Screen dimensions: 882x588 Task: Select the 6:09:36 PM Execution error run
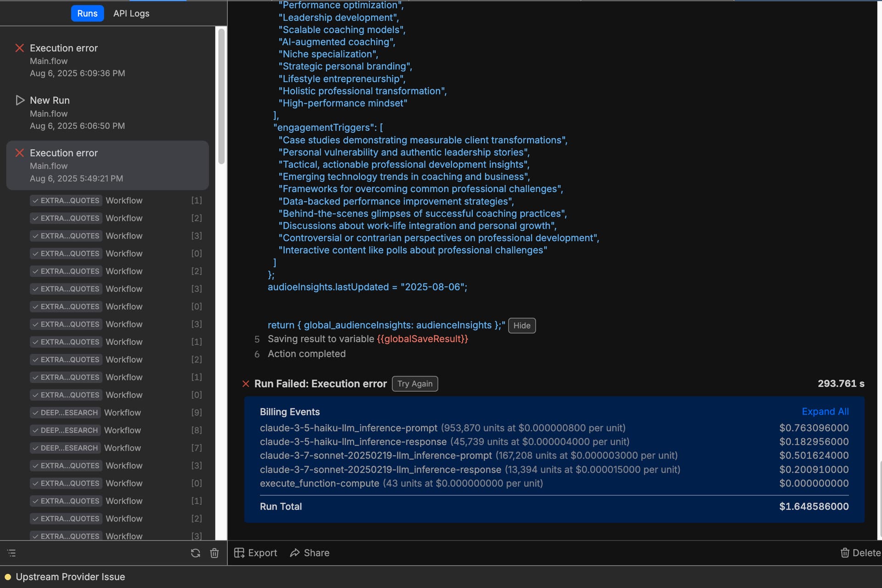(x=107, y=60)
